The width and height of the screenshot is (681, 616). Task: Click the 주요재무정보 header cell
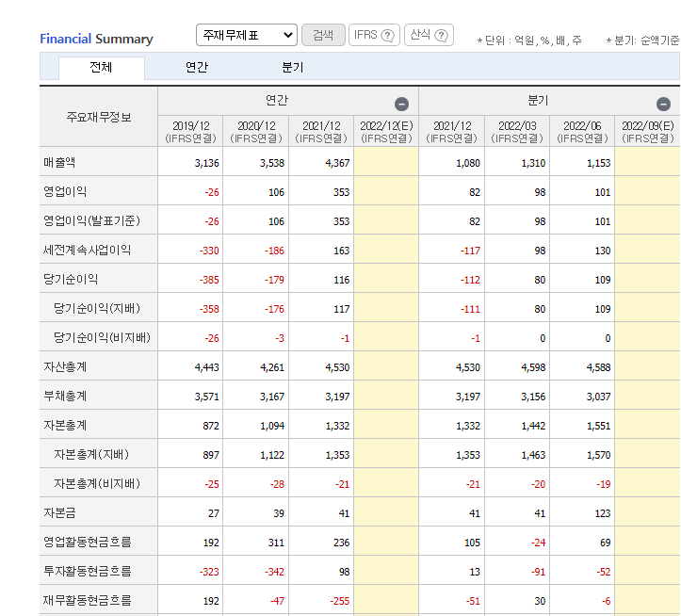pos(99,117)
